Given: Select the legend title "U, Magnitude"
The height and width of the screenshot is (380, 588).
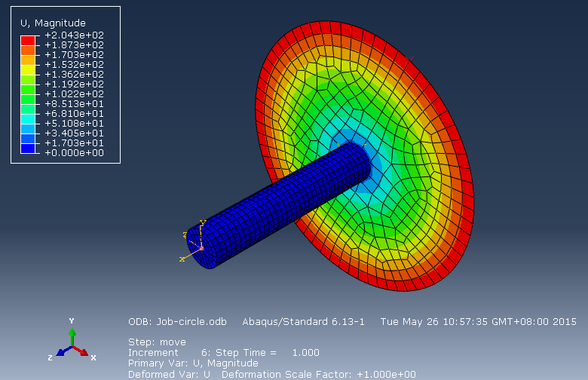Looking at the screenshot, I should tap(53, 23).
